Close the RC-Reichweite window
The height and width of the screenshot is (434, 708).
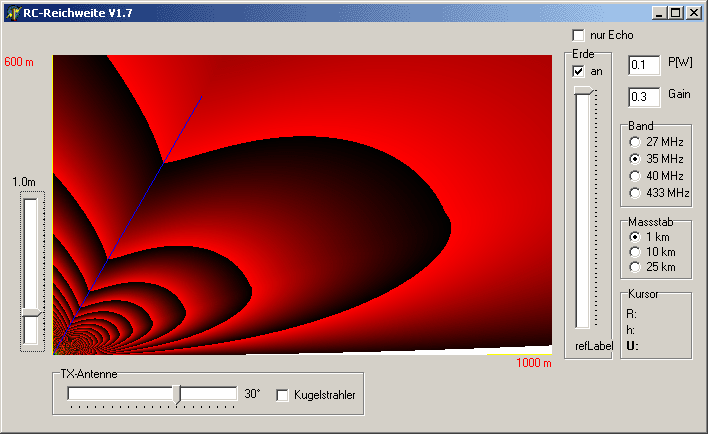coord(693,13)
